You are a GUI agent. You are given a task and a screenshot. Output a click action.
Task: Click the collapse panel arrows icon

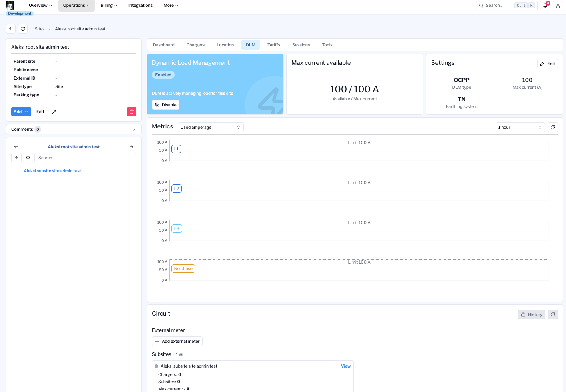coord(54,112)
